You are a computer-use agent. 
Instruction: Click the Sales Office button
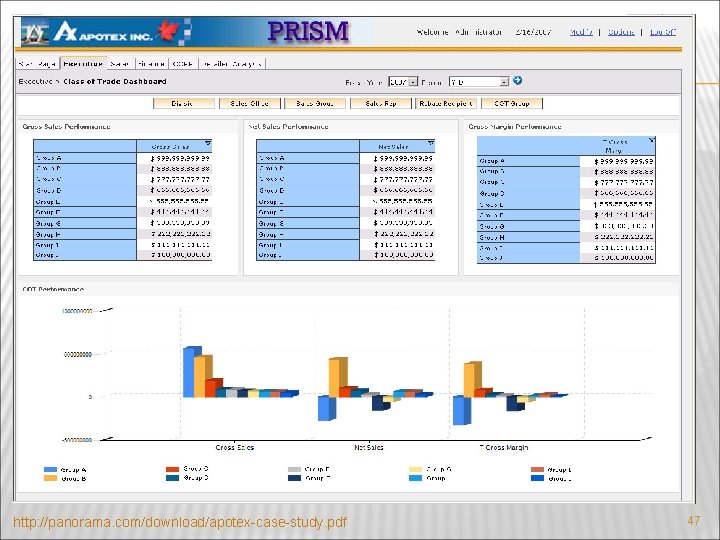tap(249, 103)
